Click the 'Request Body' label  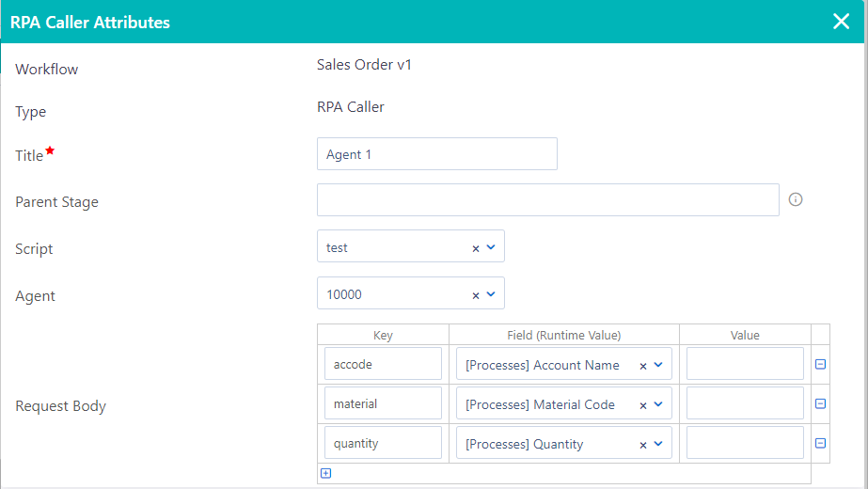[x=60, y=406]
